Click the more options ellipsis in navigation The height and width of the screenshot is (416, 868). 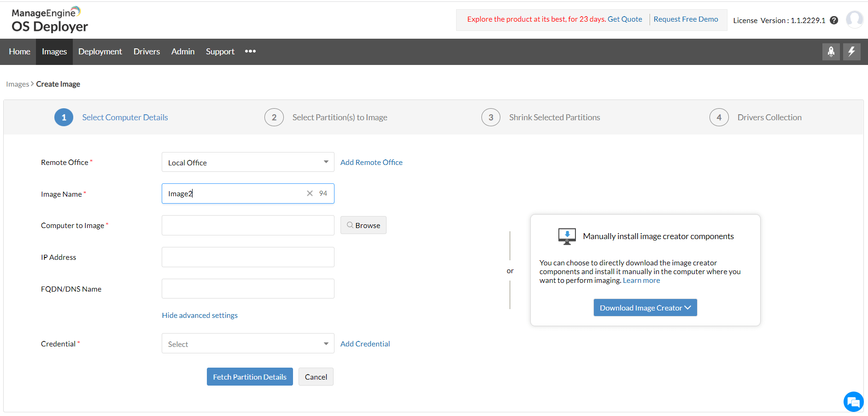click(x=250, y=51)
